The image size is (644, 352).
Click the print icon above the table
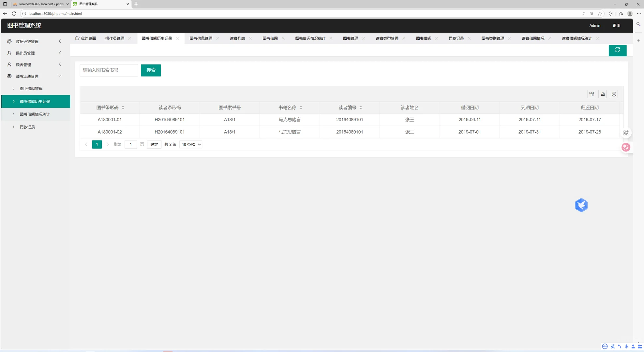coord(614,94)
